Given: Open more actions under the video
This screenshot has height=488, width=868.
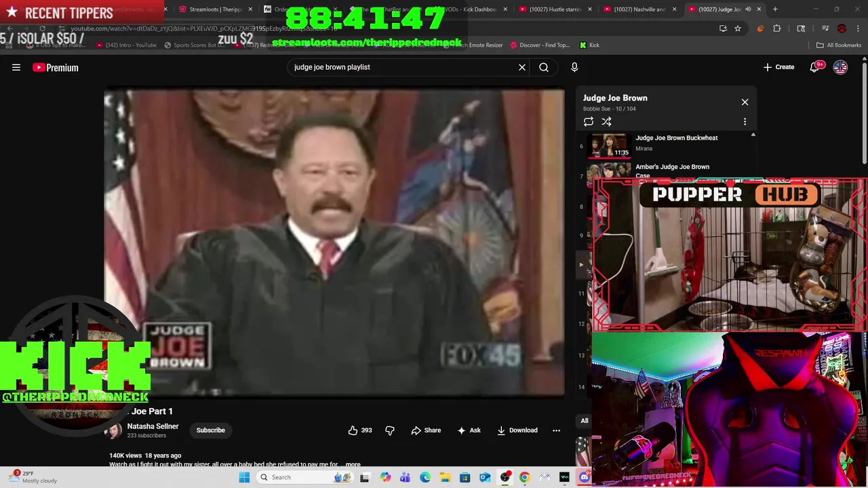Looking at the screenshot, I should tap(556, 430).
